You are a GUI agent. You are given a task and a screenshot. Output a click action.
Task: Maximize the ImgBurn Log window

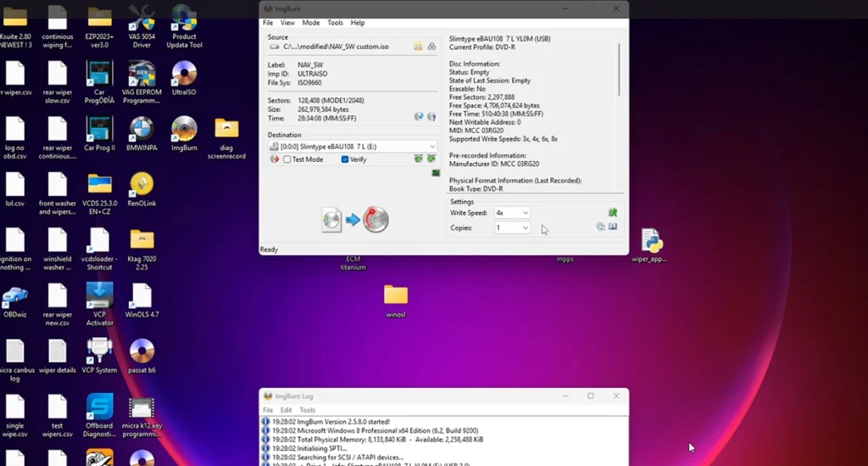click(x=591, y=397)
